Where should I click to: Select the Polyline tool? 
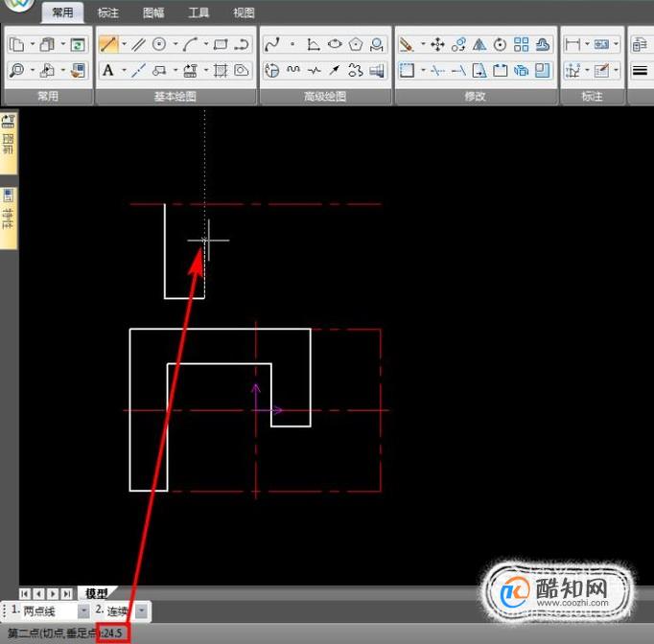click(x=242, y=44)
